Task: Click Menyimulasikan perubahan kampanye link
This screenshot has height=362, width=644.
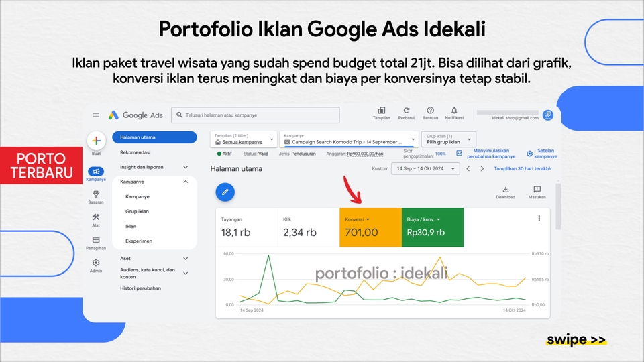Action: [491, 154]
